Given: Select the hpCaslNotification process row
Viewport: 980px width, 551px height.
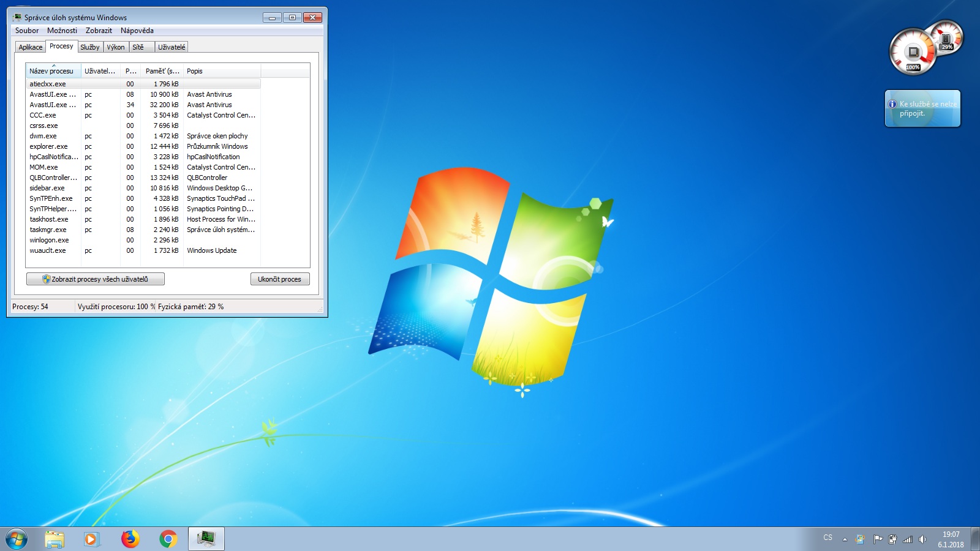Looking at the screenshot, I should pyautogui.click(x=143, y=157).
